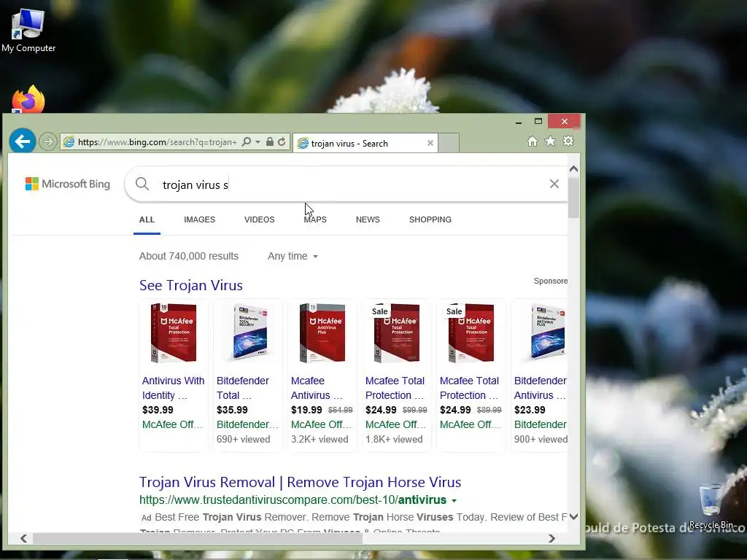
Task: Click the trustedantiviruscompare.com URL
Action: 293,500
